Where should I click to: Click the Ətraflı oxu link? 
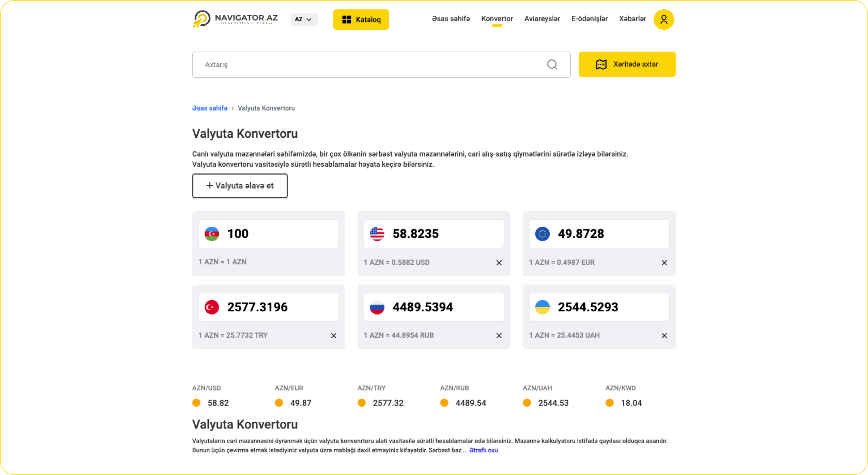483,450
